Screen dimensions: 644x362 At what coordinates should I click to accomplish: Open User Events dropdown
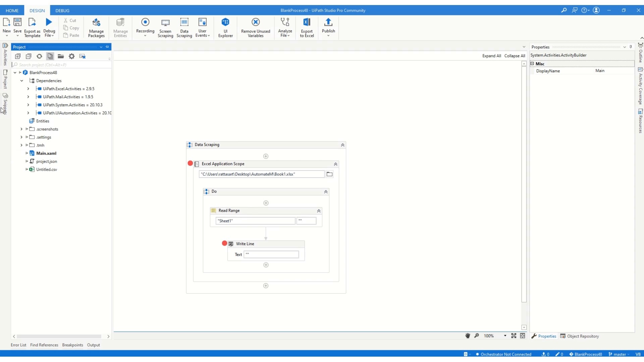(x=202, y=27)
